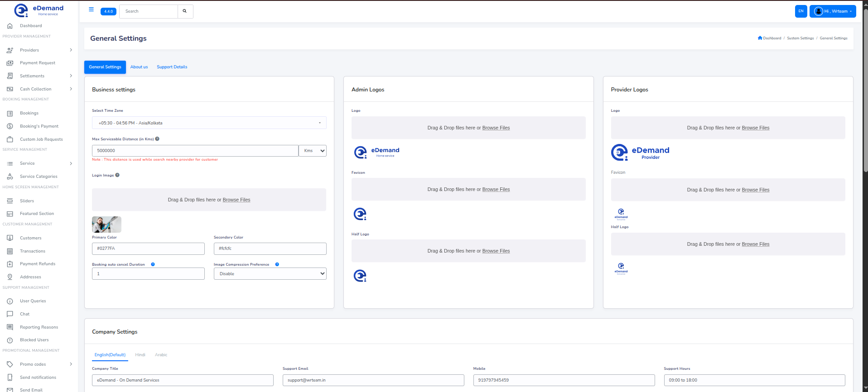Open the Kms distance unit dropdown
Viewport: 868px width, 392px height.
pyautogui.click(x=313, y=151)
